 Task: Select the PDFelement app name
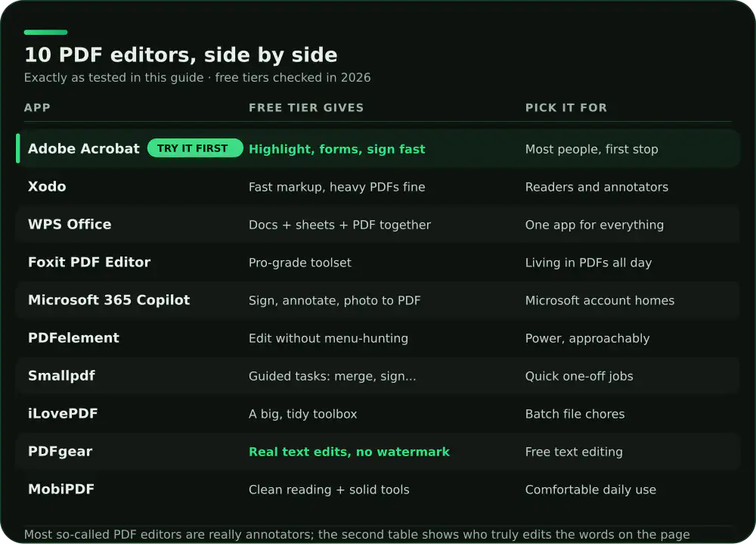(x=73, y=338)
